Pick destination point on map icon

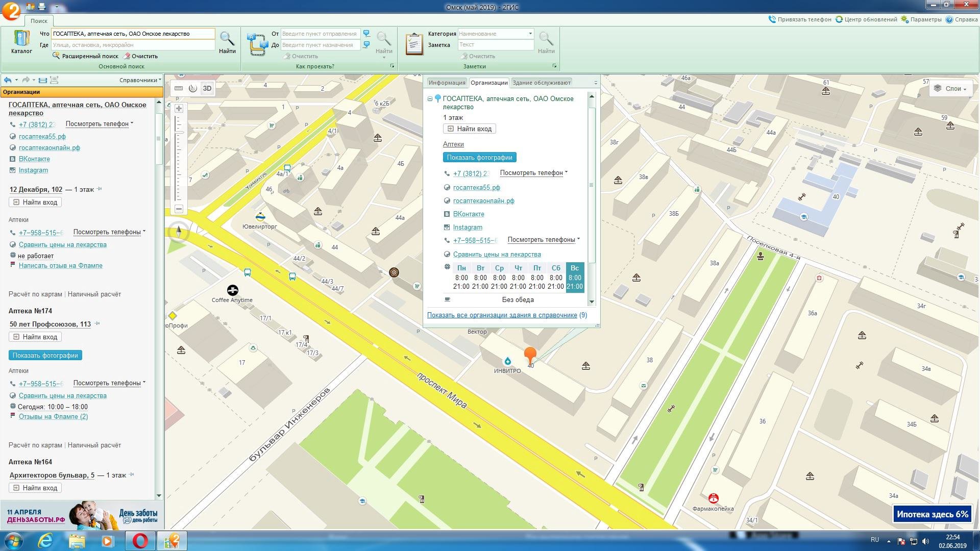click(366, 45)
